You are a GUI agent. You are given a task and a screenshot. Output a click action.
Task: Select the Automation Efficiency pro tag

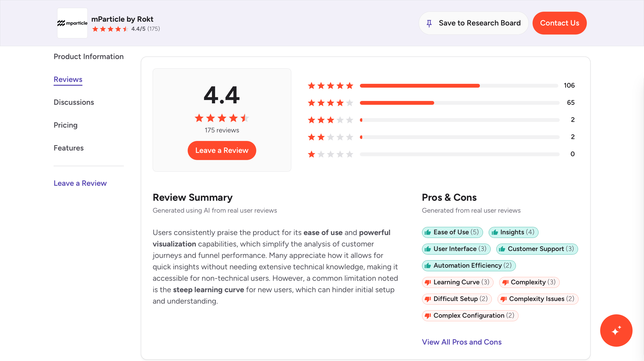[x=469, y=266]
